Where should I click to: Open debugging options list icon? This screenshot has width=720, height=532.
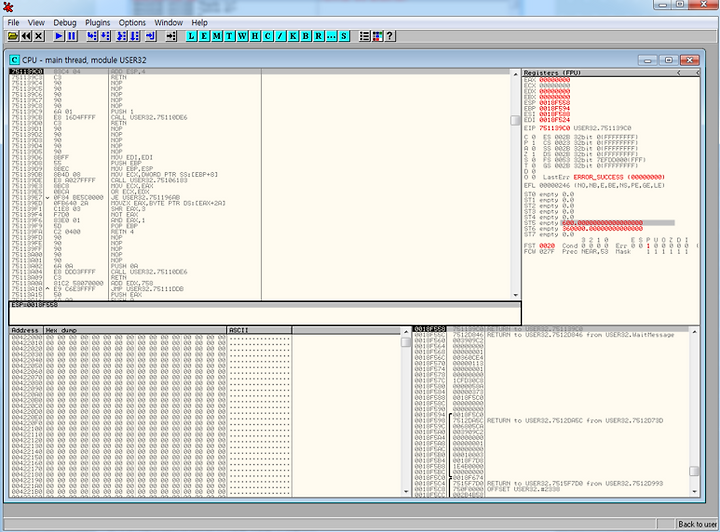[x=364, y=36]
